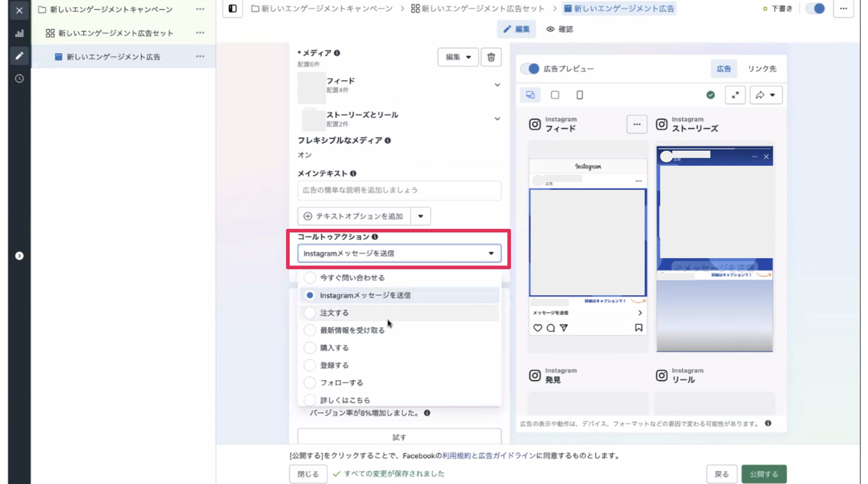Toggle the ad on/off switch at top right
The width and height of the screenshot is (868, 484).
pos(815,9)
